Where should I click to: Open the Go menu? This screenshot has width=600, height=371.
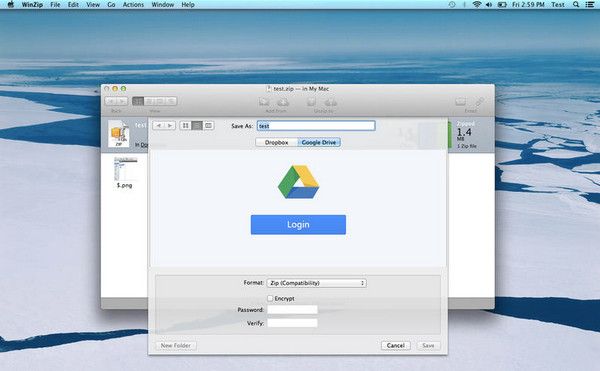pos(111,5)
